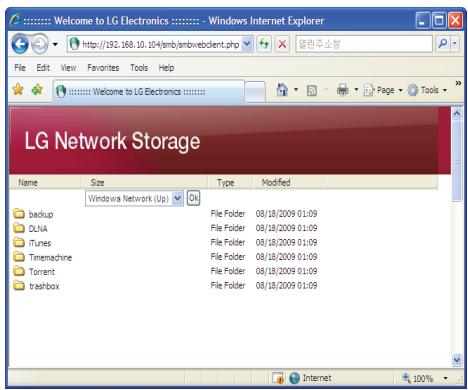The height and width of the screenshot is (390, 468).
Task: Click the folder icon beside Torrent
Action: click(x=19, y=271)
